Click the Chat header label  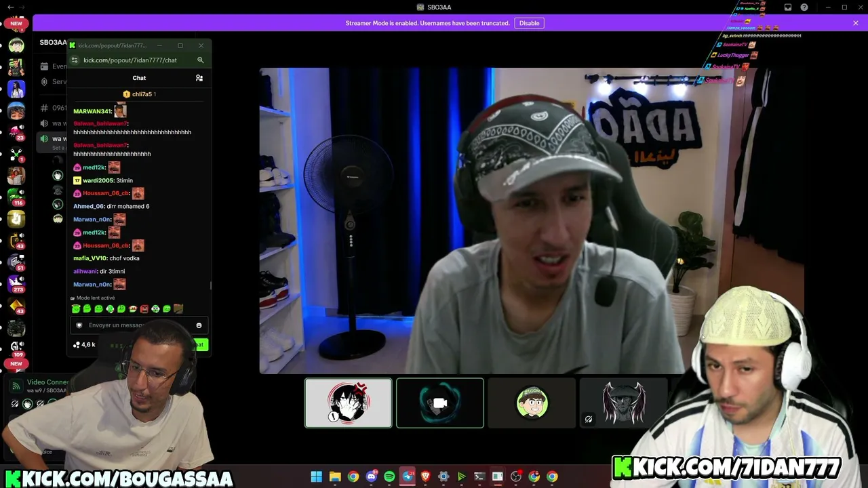[x=139, y=78]
